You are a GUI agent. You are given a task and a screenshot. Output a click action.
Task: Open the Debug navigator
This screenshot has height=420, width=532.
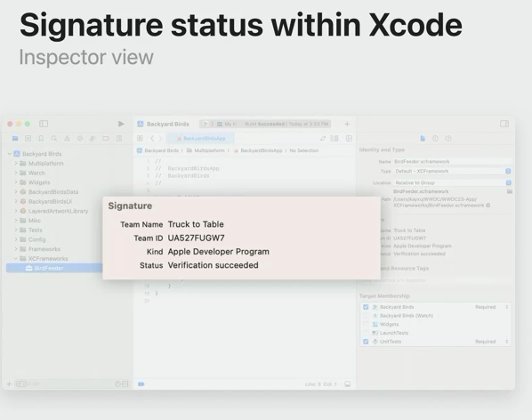tap(93, 139)
